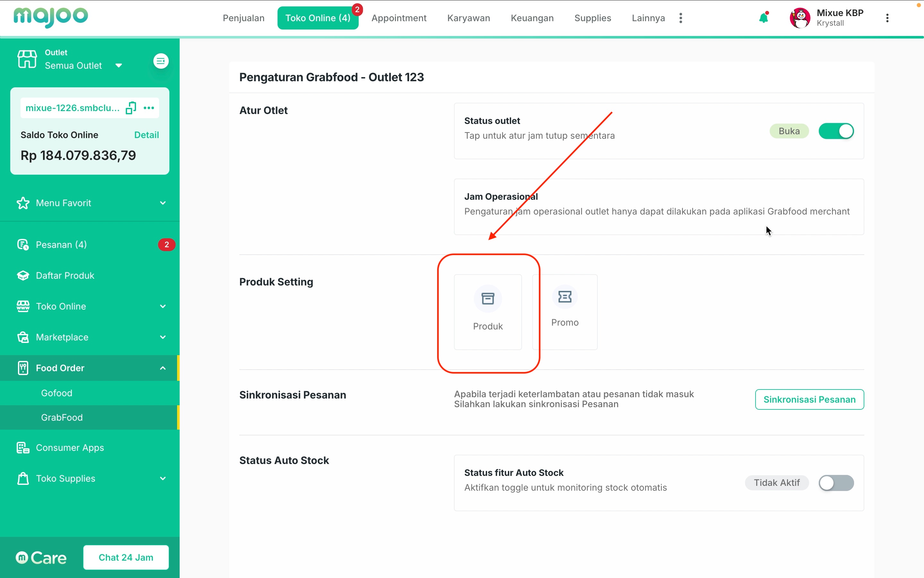Click the Chat 24 Jam button
This screenshot has height=578, width=924.
click(x=126, y=558)
